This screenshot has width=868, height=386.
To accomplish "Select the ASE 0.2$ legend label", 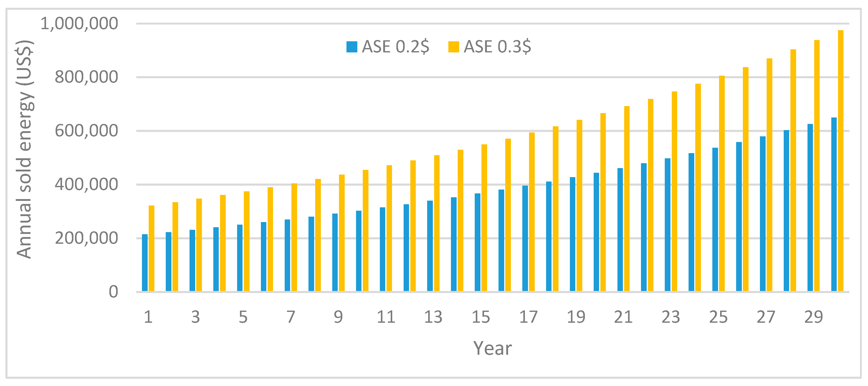I will (396, 47).
